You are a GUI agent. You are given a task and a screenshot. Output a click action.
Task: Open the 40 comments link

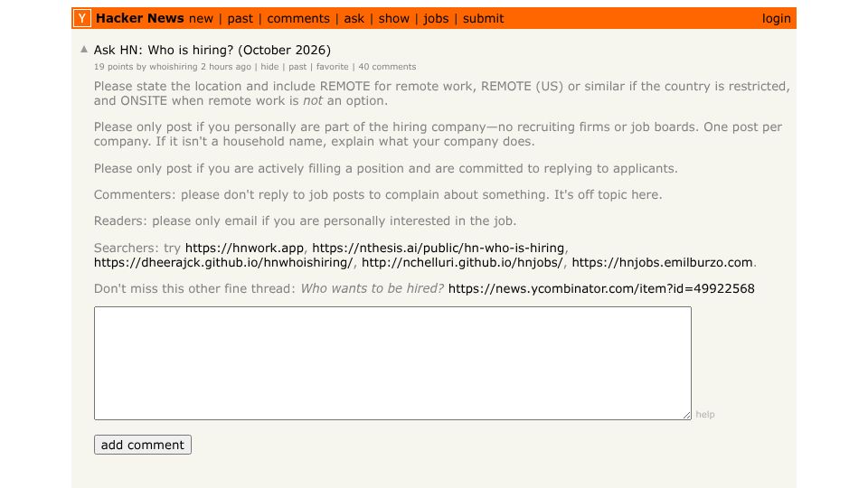pyautogui.click(x=387, y=66)
